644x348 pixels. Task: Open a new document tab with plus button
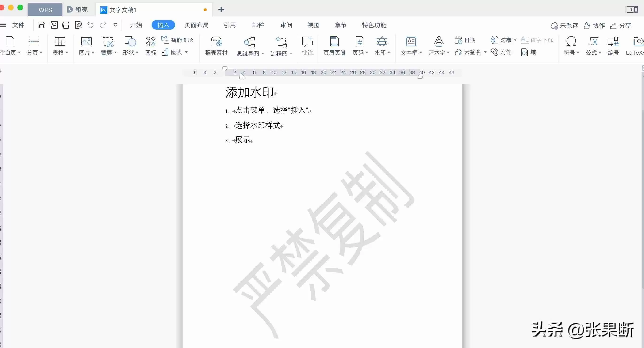(221, 9)
